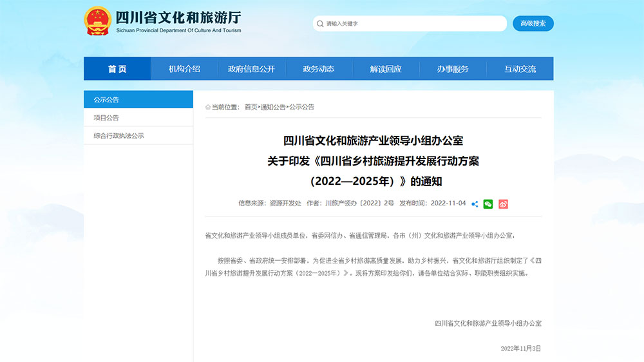Click the search magnifier icon

(320, 24)
